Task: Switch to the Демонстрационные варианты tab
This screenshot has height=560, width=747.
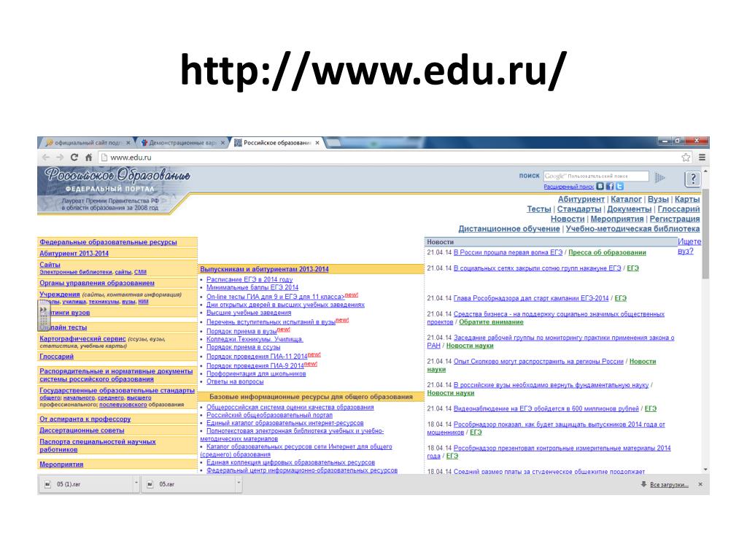Action: click(182, 142)
